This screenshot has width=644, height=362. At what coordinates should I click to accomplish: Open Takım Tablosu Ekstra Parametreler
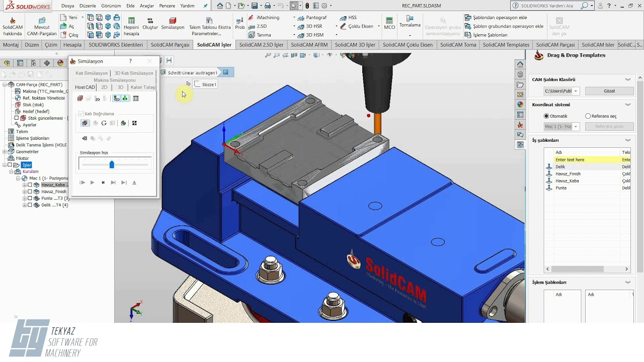click(209, 26)
